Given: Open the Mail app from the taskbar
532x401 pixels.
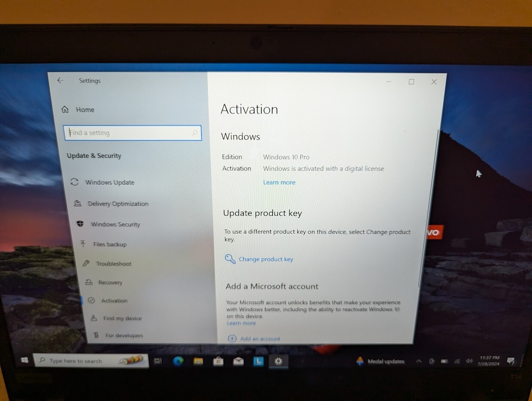Looking at the screenshot, I should tap(238, 361).
